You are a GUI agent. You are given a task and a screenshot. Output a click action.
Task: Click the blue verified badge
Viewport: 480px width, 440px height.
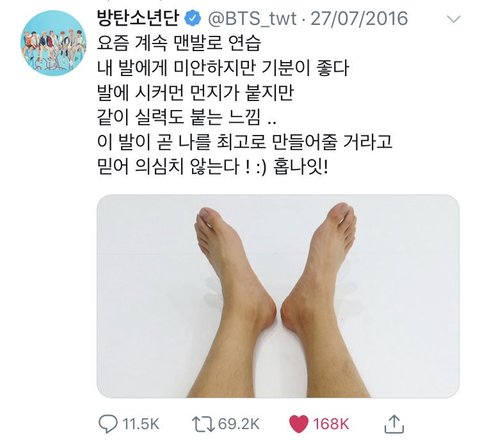click(193, 19)
